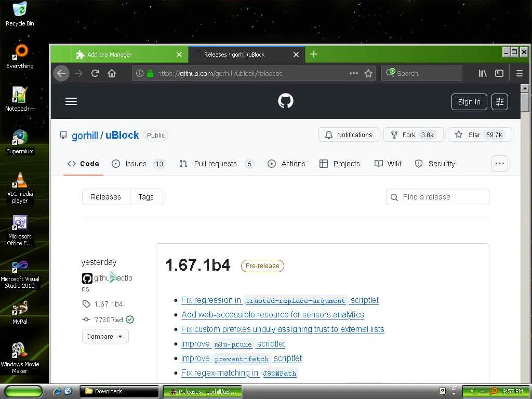
Task: Open 'Add web-accessible resource for sensors analytics' link
Action: click(272, 314)
